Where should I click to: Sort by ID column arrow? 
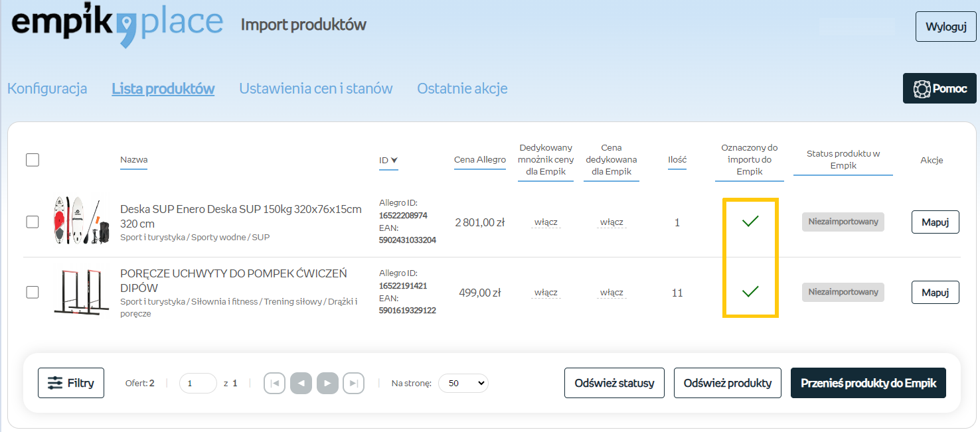pos(394,160)
